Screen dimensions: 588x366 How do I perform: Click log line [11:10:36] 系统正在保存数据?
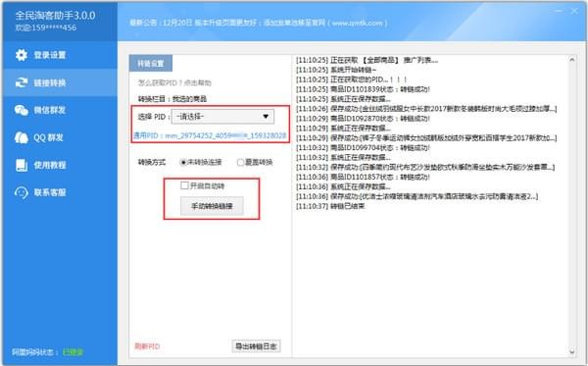tap(343, 186)
